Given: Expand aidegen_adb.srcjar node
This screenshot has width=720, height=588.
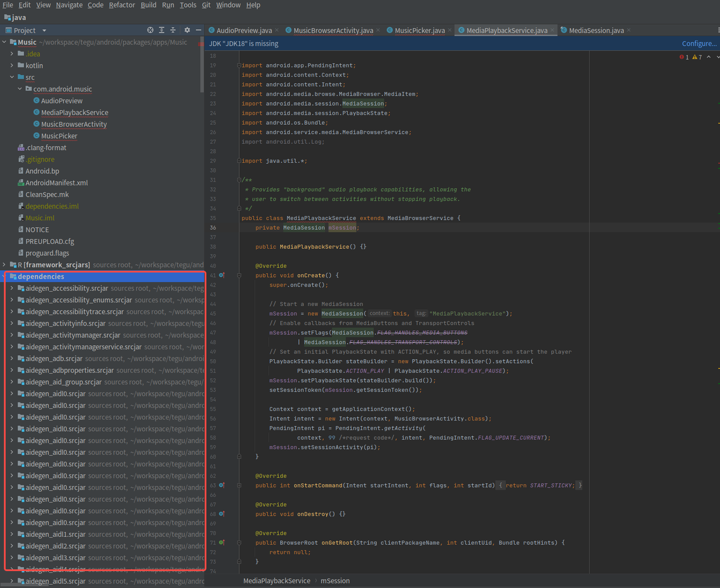Looking at the screenshot, I should pos(12,359).
